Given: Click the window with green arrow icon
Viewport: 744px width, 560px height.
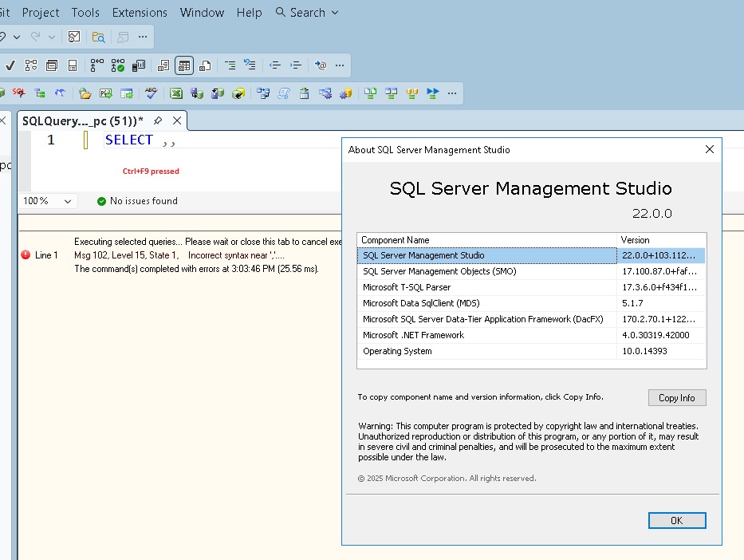Looking at the screenshot, I should tap(127, 93).
